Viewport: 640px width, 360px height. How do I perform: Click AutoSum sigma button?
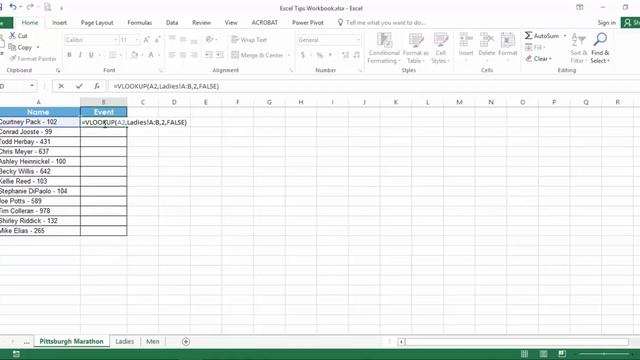click(x=542, y=36)
